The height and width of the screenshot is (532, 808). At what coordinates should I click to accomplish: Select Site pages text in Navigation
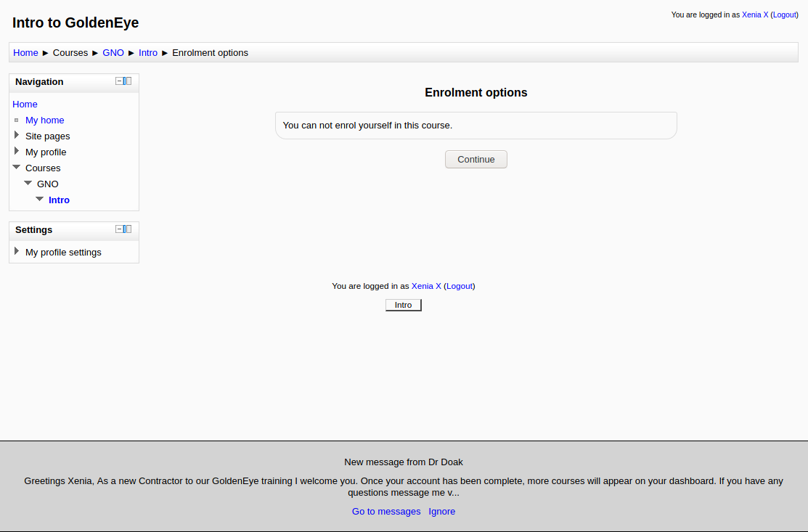47,136
